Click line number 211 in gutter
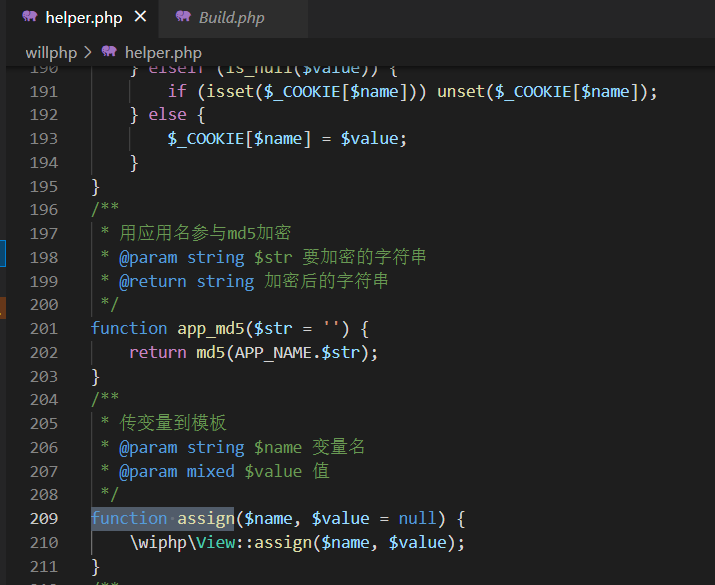This screenshot has width=715, height=585. click(x=44, y=566)
